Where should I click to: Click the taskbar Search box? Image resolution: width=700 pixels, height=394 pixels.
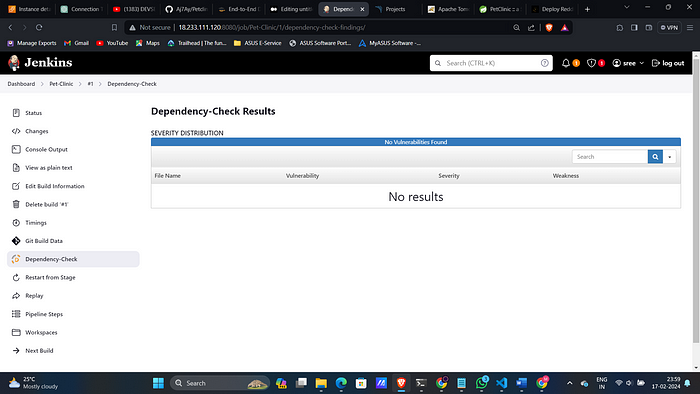[220, 383]
